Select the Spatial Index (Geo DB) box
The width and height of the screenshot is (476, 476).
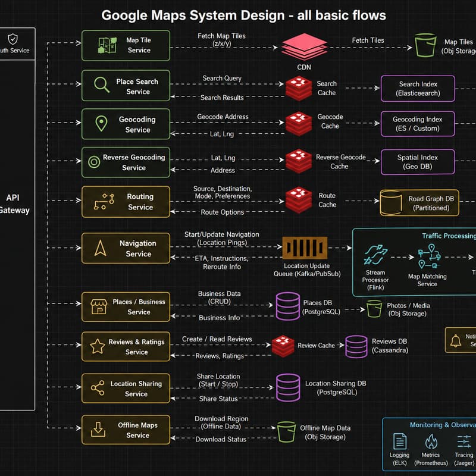418,162
